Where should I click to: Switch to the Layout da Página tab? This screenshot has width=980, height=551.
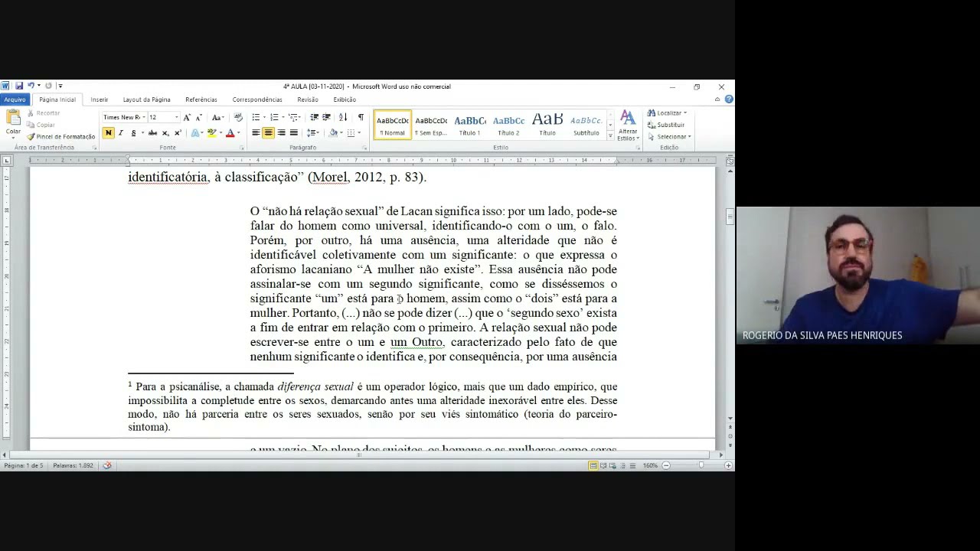point(146,99)
